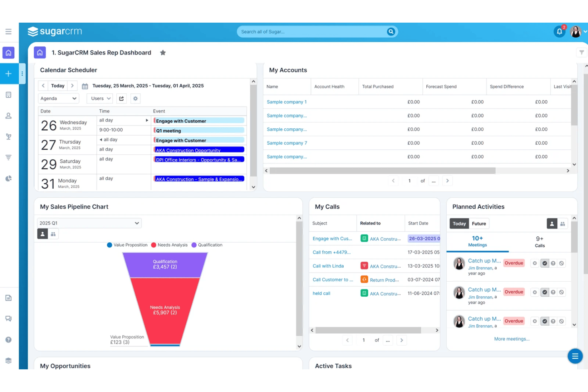The image size is (588, 392).
Task: Show team items in Sales Pipeline Chart
Action: [x=53, y=234]
